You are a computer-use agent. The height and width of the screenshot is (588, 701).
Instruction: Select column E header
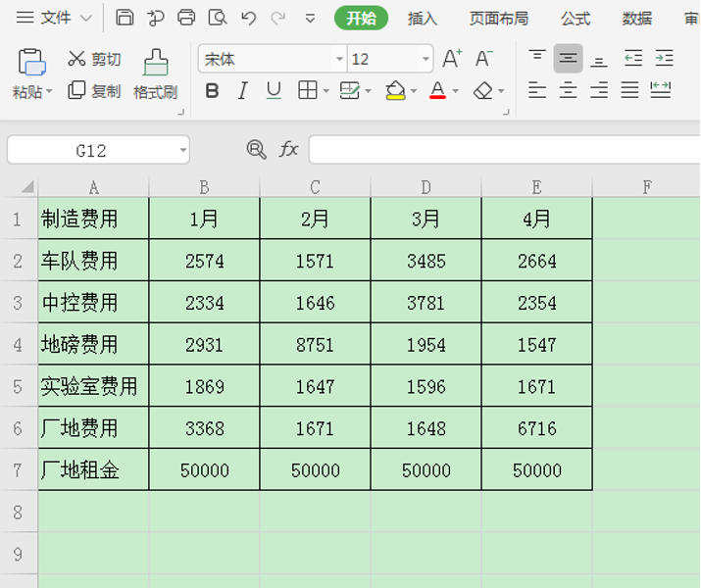[x=537, y=187]
